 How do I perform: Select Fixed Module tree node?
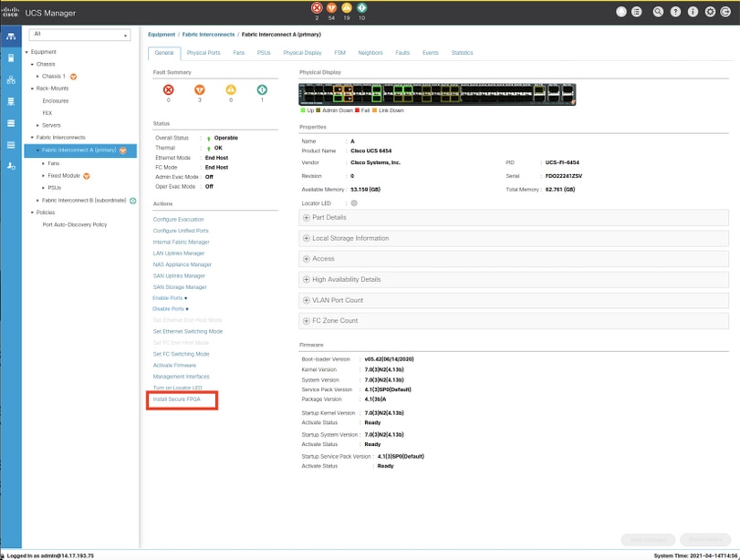[x=64, y=175]
